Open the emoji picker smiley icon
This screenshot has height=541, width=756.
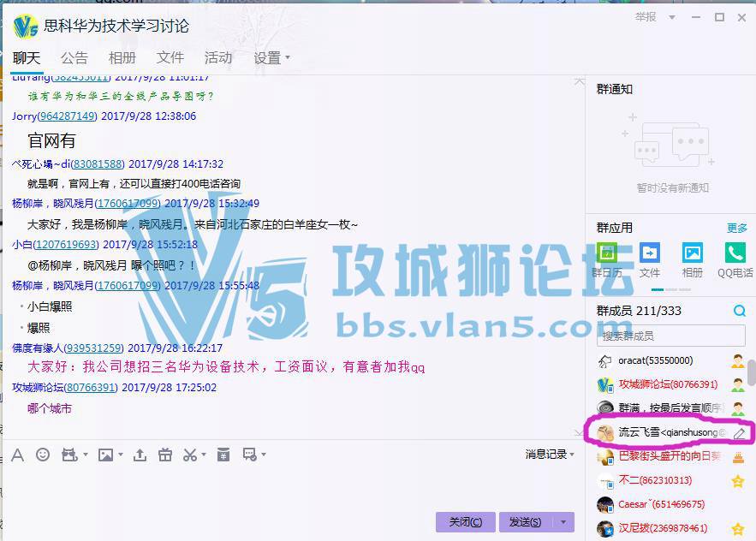coord(43,455)
